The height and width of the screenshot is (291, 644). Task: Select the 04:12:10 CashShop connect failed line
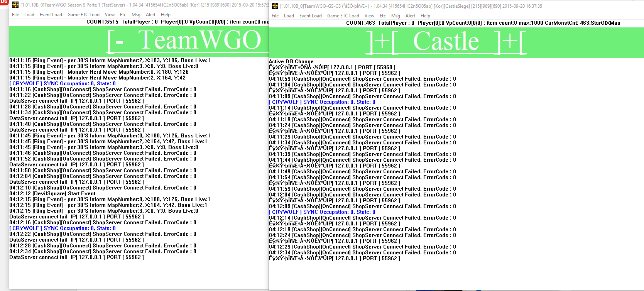pyautogui.click(x=103, y=188)
